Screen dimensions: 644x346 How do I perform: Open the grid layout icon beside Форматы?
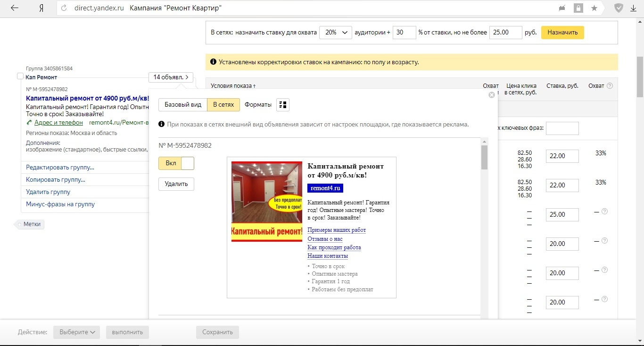pyautogui.click(x=283, y=105)
